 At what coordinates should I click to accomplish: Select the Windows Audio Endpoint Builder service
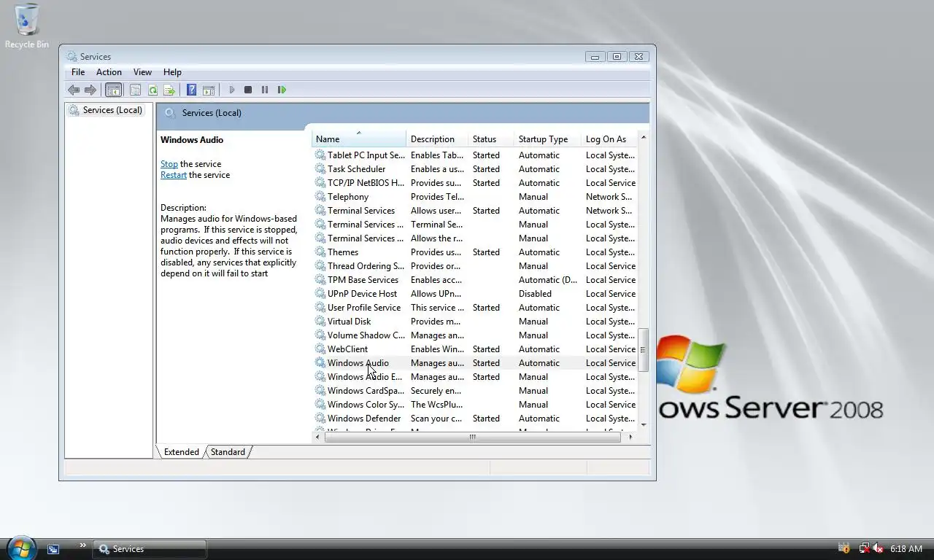365,377
